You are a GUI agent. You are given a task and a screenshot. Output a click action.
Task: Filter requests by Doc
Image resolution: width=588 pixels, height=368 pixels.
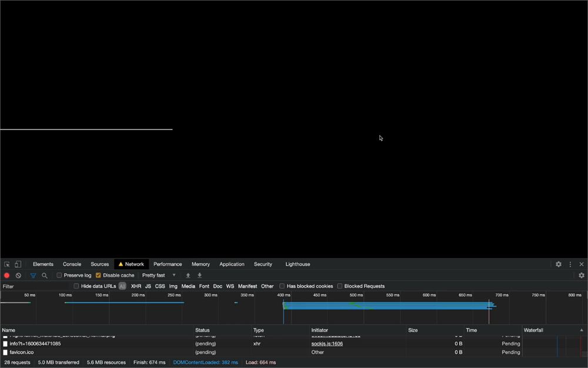[x=218, y=286]
